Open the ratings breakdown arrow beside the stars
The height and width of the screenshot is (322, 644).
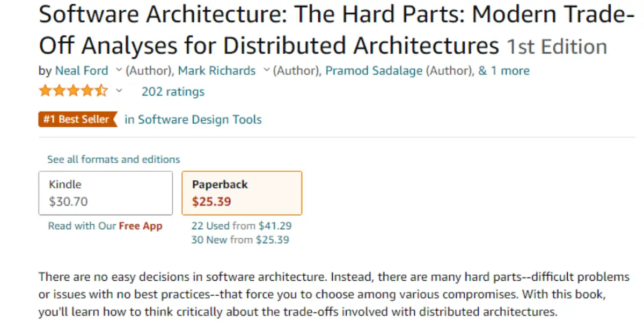[x=119, y=91]
